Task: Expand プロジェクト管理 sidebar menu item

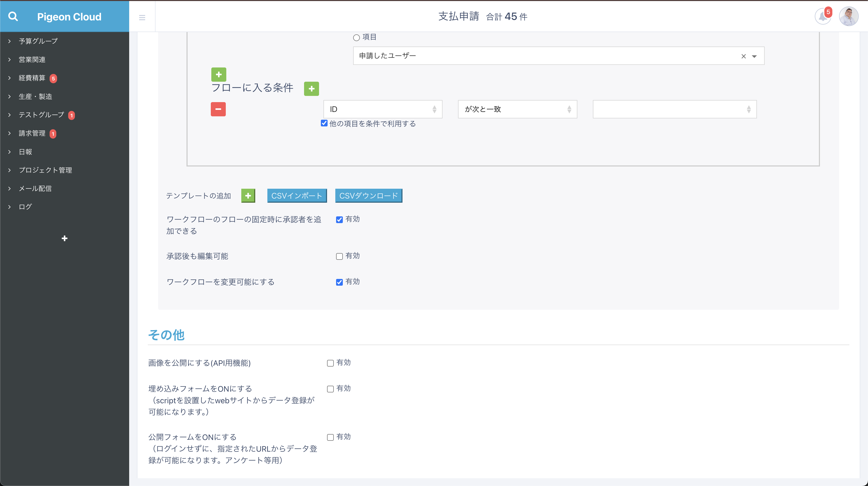Action: coord(45,170)
